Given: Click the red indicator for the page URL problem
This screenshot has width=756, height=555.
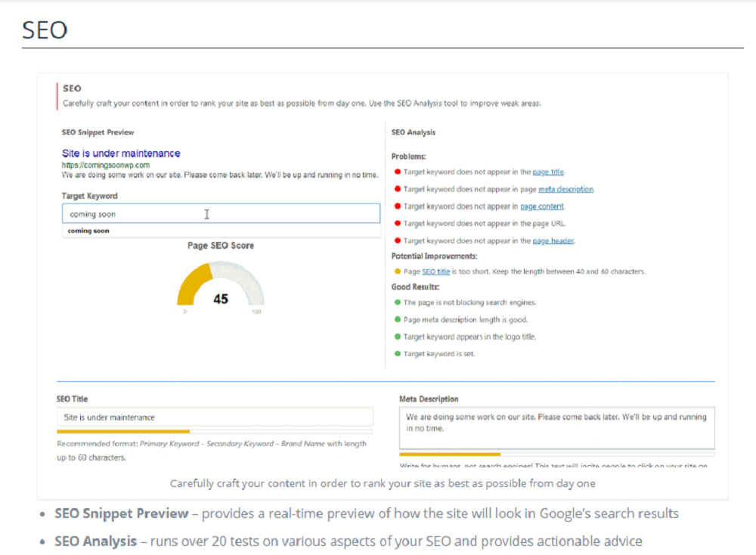Looking at the screenshot, I should [398, 223].
